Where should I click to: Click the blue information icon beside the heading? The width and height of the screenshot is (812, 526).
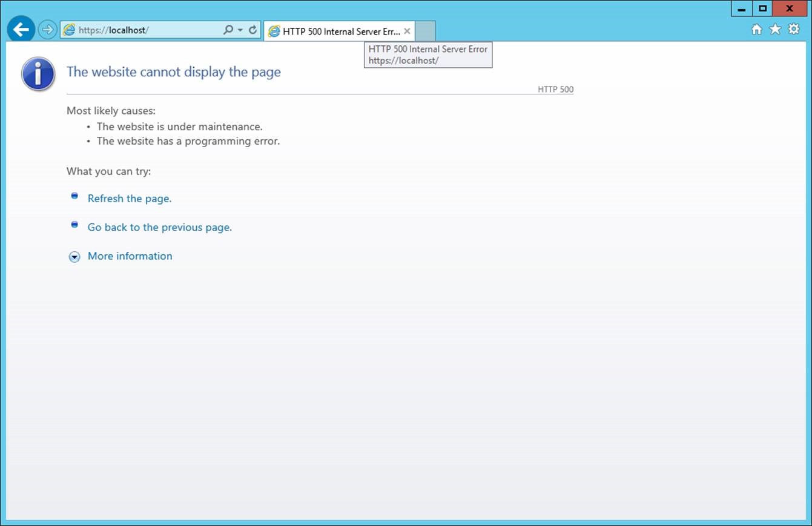point(38,74)
